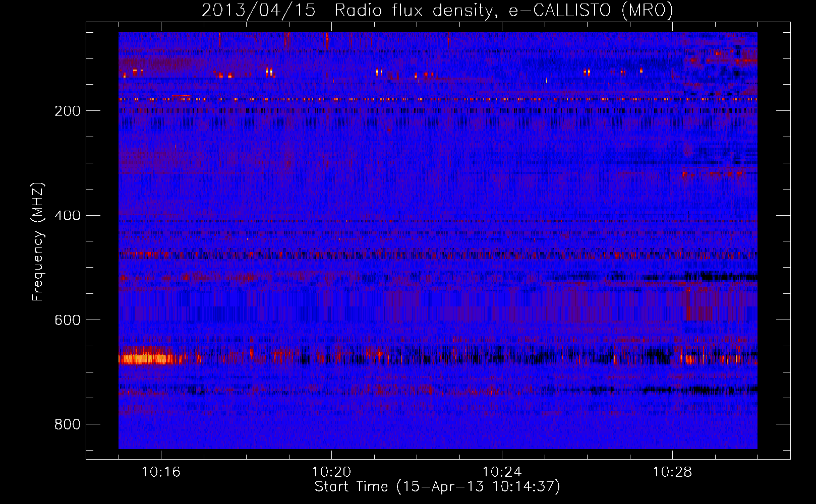
Task: Click the 10:24 time tick label
Action: tap(502, 472)
